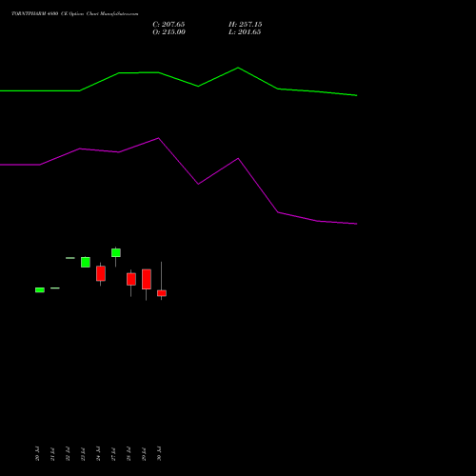476x476 pixels.
Task: Select the low value L: 201.65
Action: (x=245, y=32)
